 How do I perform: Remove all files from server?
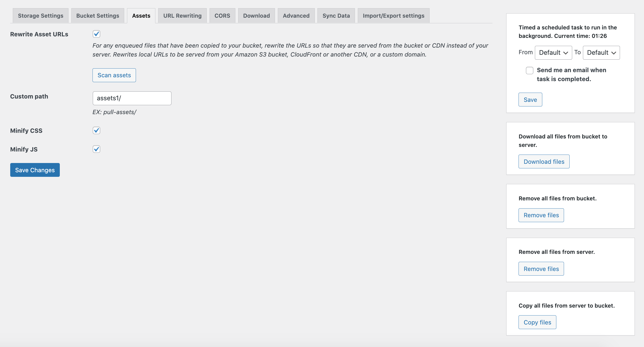541,269
